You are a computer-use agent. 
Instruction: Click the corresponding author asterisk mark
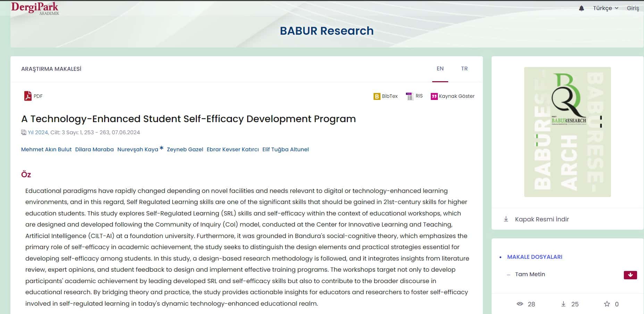click(161, 148)
